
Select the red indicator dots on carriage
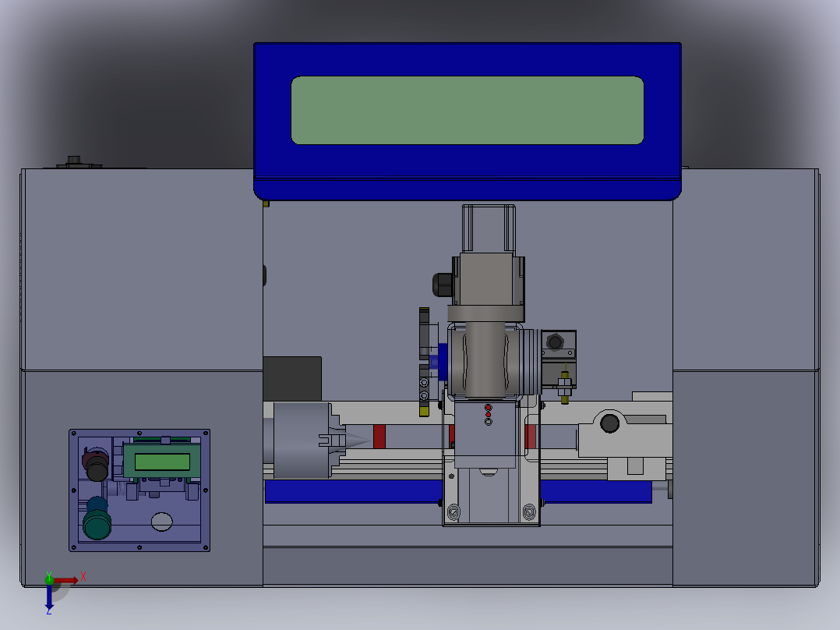click(x=488, y=411)
